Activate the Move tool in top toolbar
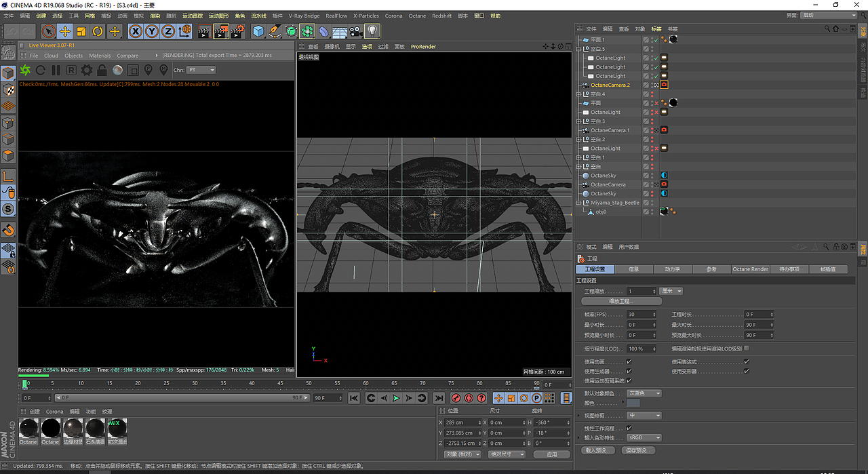This screenshot has width=868, height=474. click(x=65, y=31)
